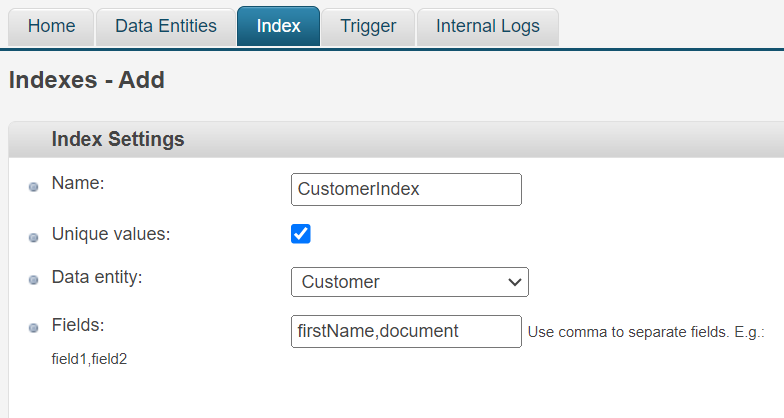Image resolution: width=784 pixels, height=418 pixels.
Task: Select the active Index tab
Action: [x=278, y=26]
